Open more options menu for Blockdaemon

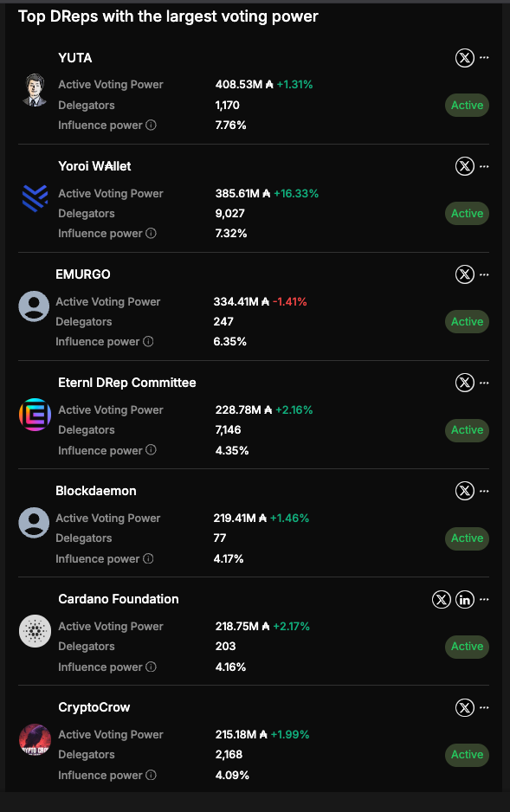(x=484, y=491)
